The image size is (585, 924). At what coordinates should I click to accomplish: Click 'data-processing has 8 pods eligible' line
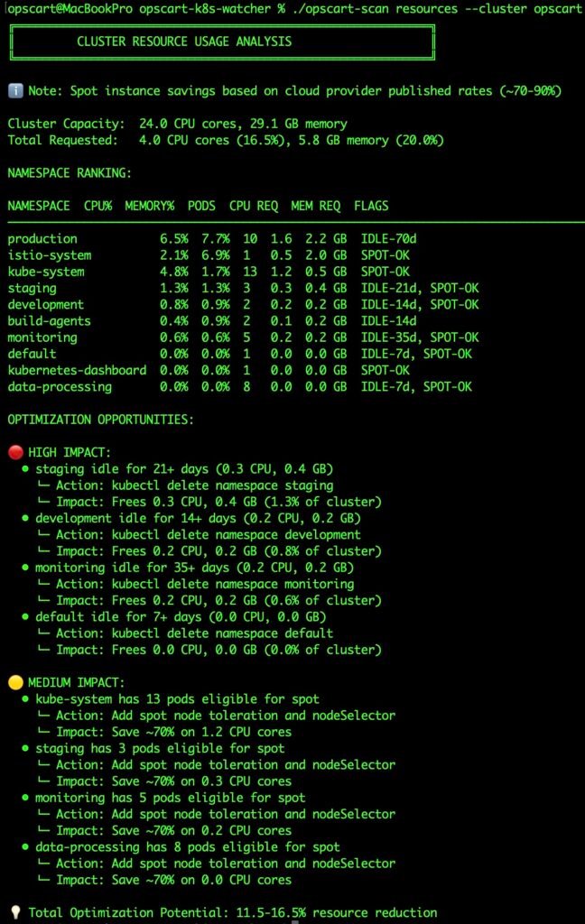pos(187,846)
